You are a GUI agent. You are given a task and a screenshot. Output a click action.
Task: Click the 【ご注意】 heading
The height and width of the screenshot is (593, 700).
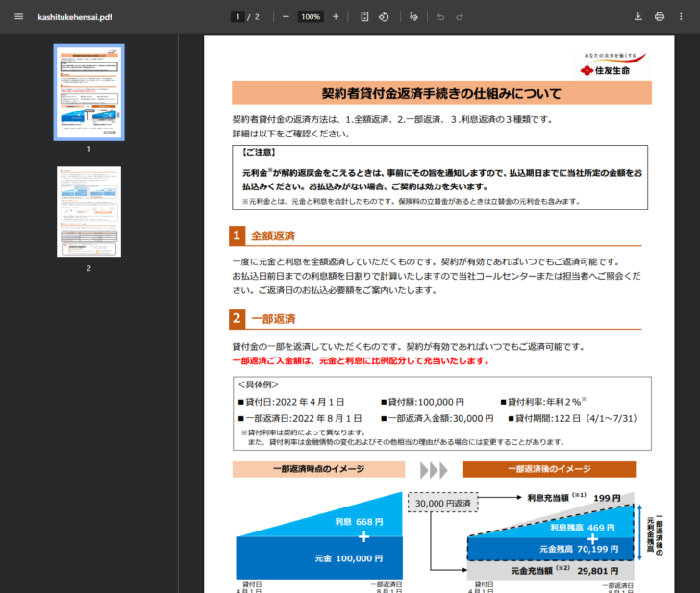click(x=259, y=153)
